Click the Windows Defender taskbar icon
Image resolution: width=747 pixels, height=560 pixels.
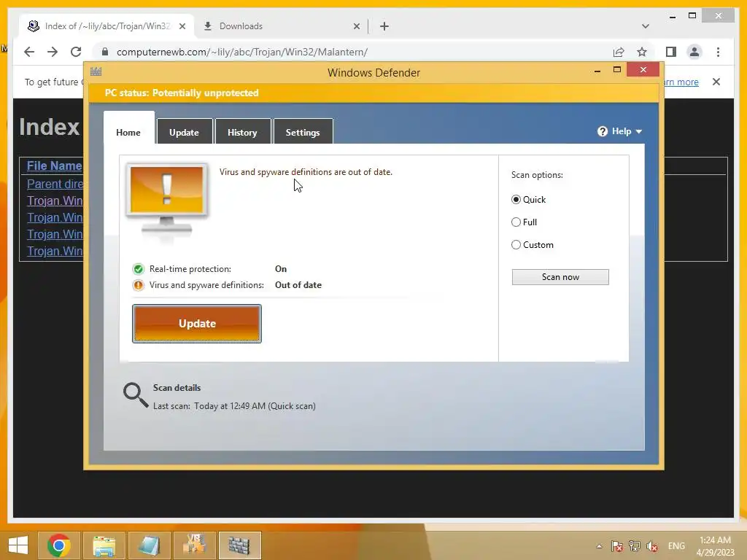pos(239,545)
